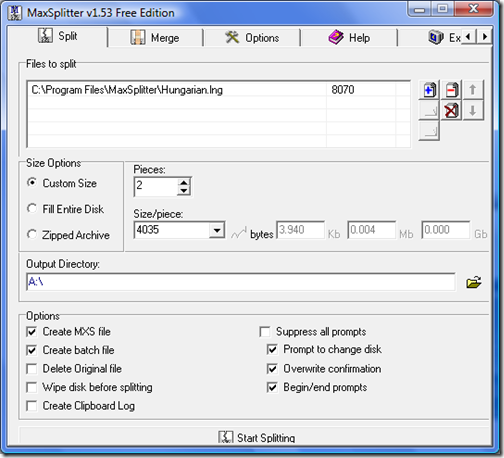Switch to the Merge tab
The image size is (504, 458).
(155, 38)
